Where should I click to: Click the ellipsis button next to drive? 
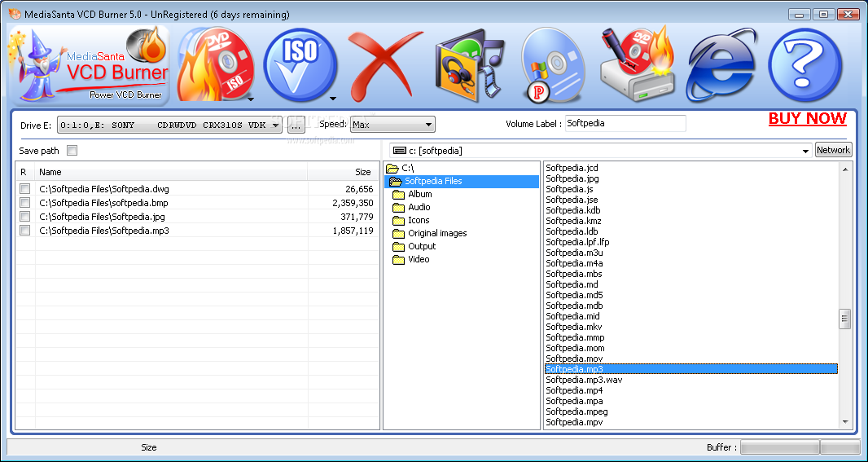[x=296, y=125]
